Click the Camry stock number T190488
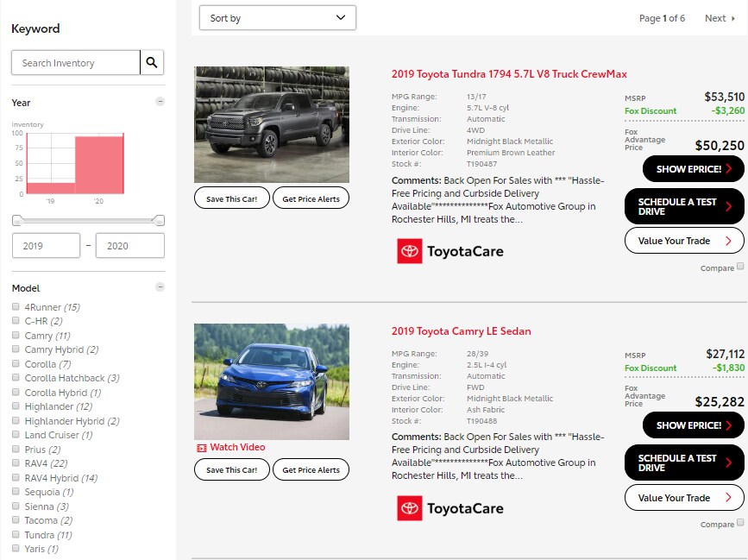Viewport: 748px width, 560px height. click(x=481, y=421)
